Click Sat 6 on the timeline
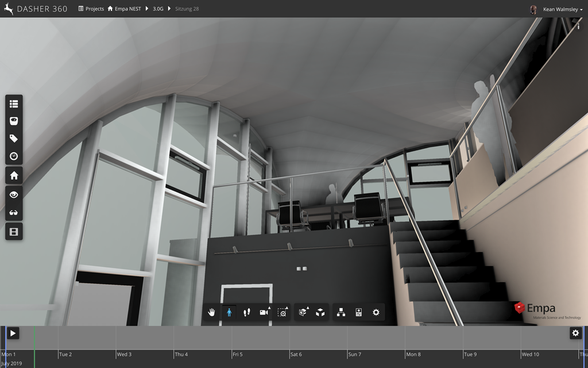The width and height of the screenshot is (588, 368). pos(296,354)
